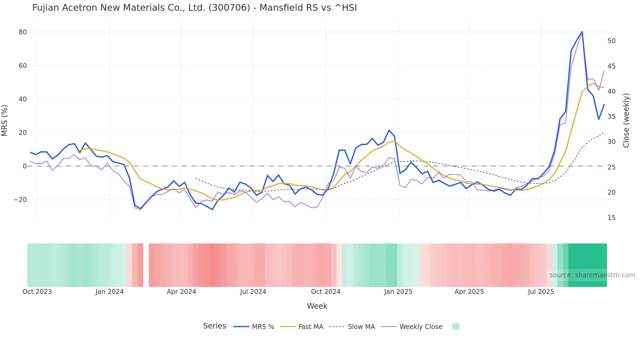Image resolution: width=644 pixels, height=362 pixels.
Task: Click the chart title mentioning Fujian Acetron
Action: 195,8
